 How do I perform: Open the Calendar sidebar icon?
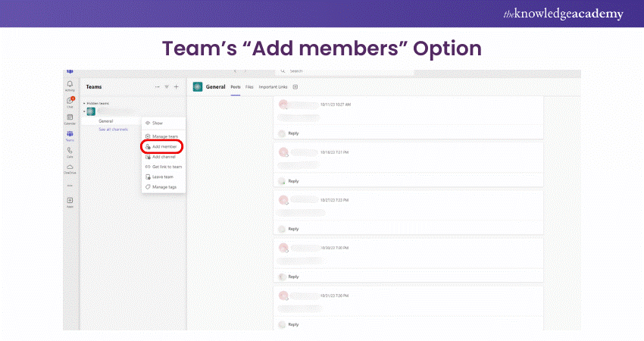[x=70, y=117]
